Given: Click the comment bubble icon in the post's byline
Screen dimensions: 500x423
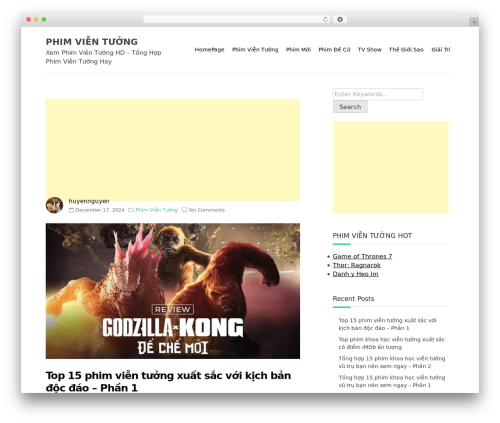Looking at the screenshot, I should pos(184,210).
